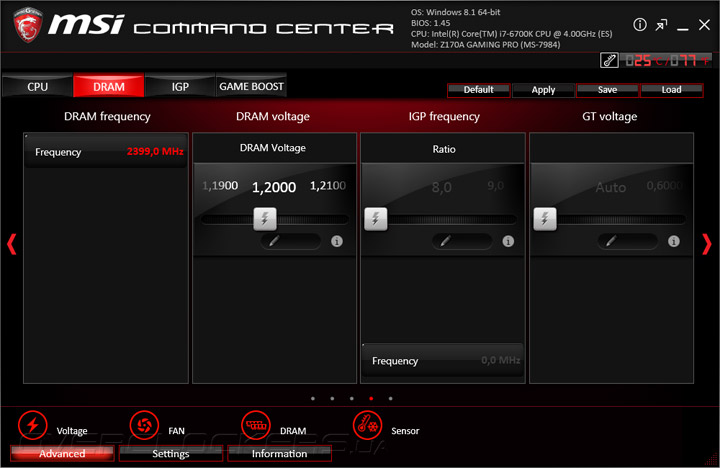
Task: Click the Load button
Action: (x=672, y=90)
